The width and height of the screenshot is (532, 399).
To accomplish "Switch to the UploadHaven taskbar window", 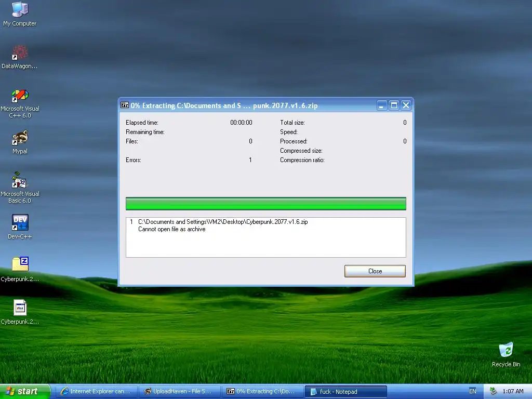I will tap(179, 391).
